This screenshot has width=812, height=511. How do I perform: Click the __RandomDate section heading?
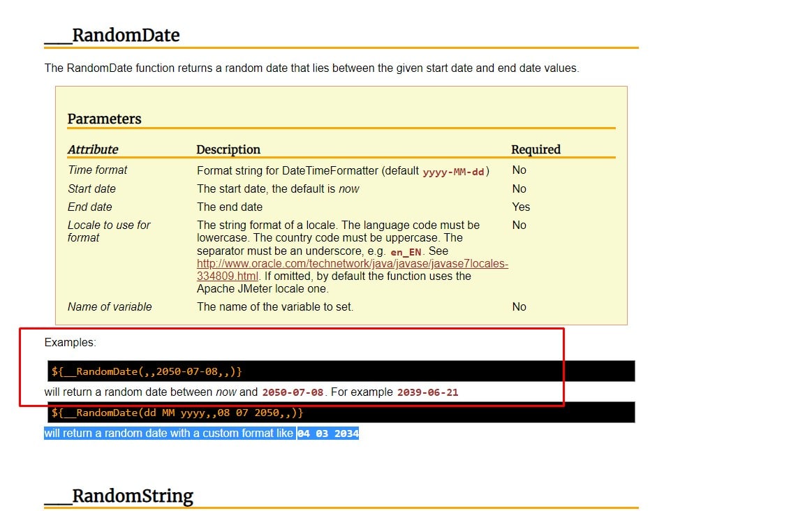(112, 35)
